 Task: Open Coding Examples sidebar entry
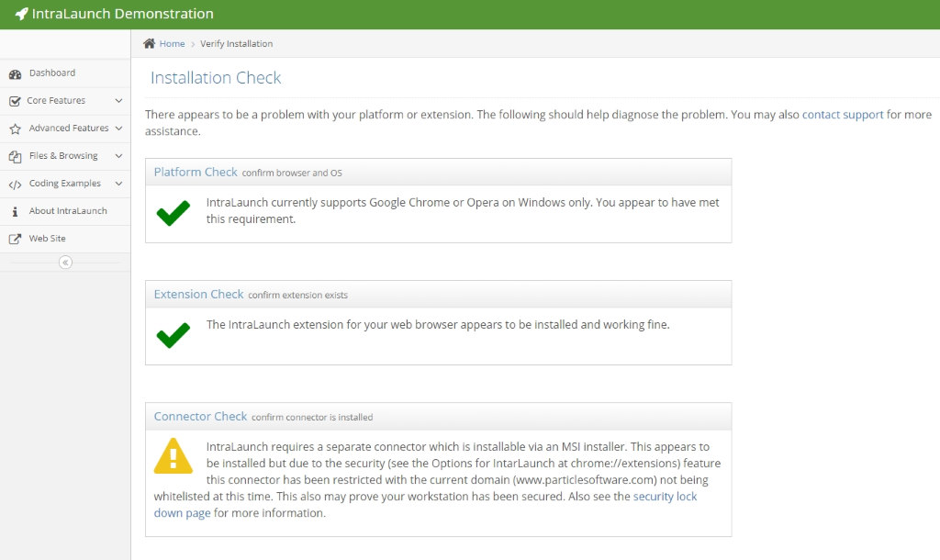coord(65,184)
